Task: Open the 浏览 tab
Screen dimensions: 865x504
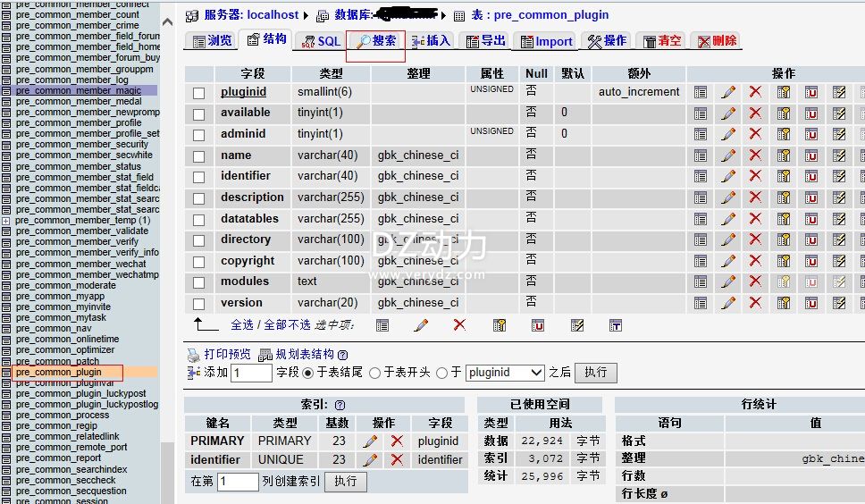Action: click(213, 41)
